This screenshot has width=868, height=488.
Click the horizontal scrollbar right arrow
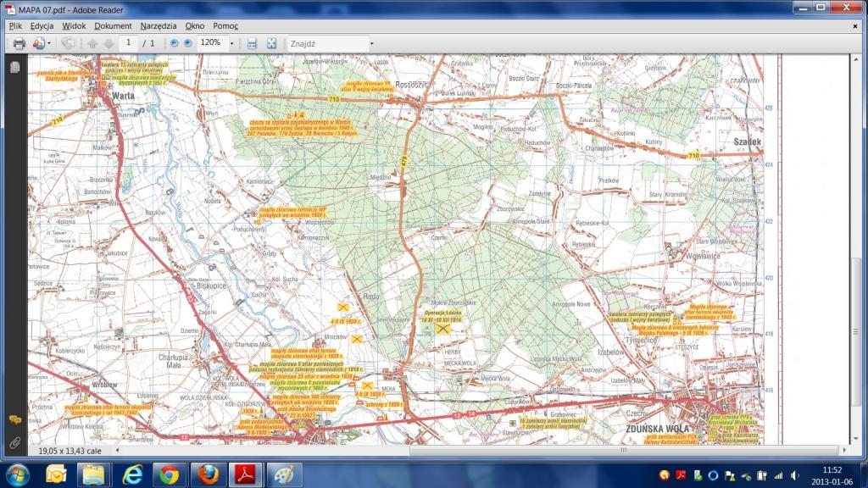pyautogui.click(x=844, y=451)
